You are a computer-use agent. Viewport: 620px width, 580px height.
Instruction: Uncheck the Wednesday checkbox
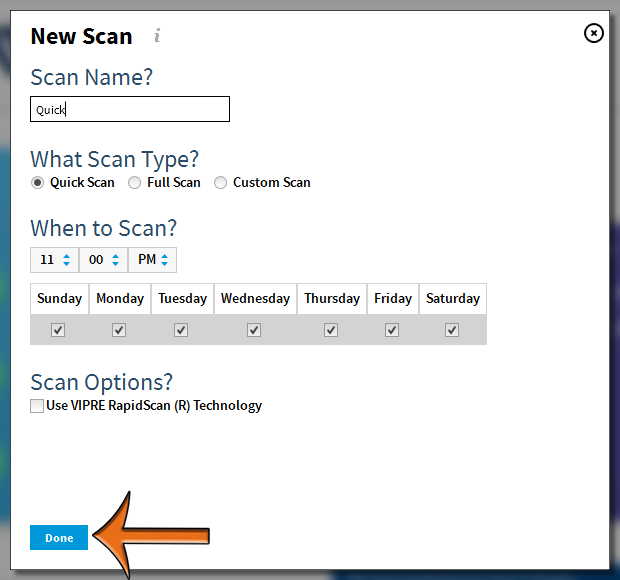(254, 330)
